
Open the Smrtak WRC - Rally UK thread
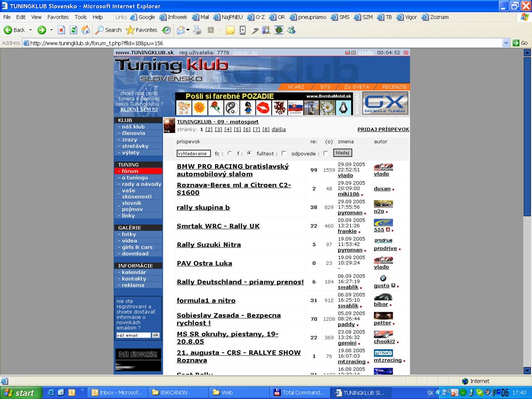[218, 226]
